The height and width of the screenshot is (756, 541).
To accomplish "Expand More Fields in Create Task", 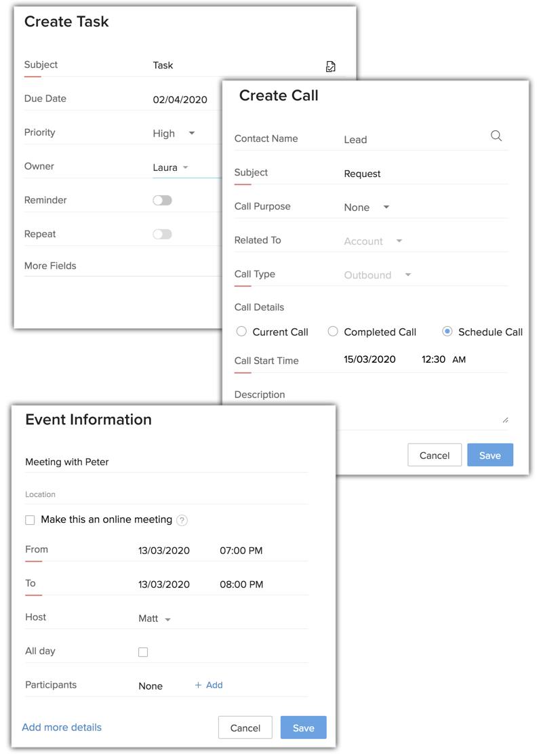I will click(x=50, y=266).
